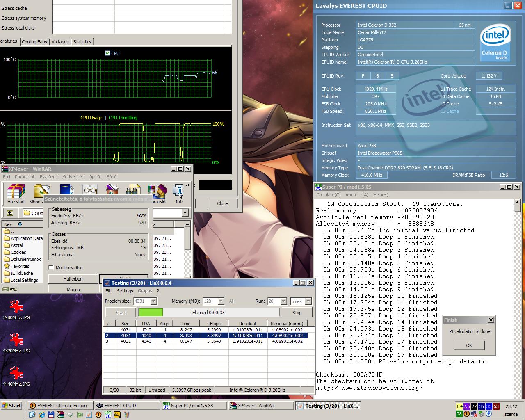Switch to the Voltages tab
This screenshot has width=525, height=420.
pyautogui.click(x=60, y=42)
